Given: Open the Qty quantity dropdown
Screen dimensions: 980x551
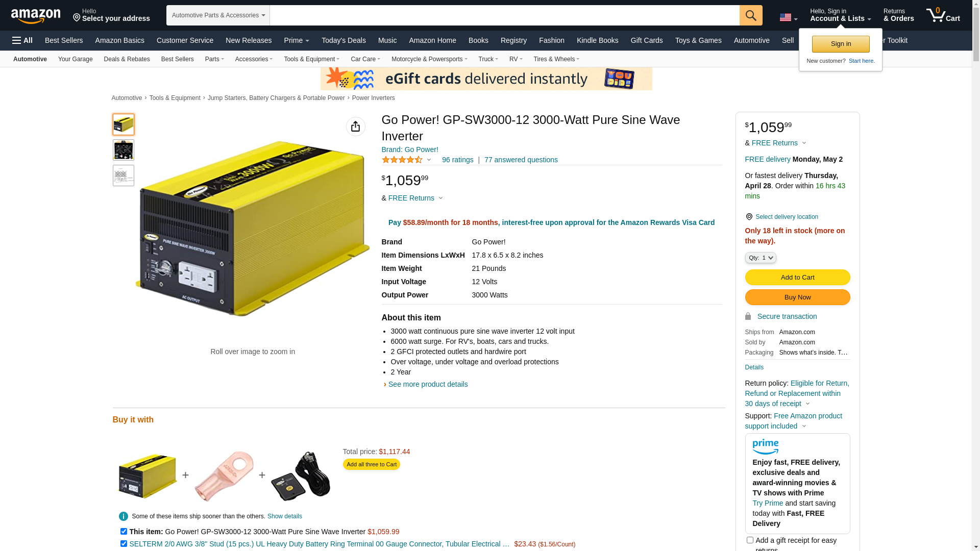Looking at the screenshot, I should pos(761,258).
